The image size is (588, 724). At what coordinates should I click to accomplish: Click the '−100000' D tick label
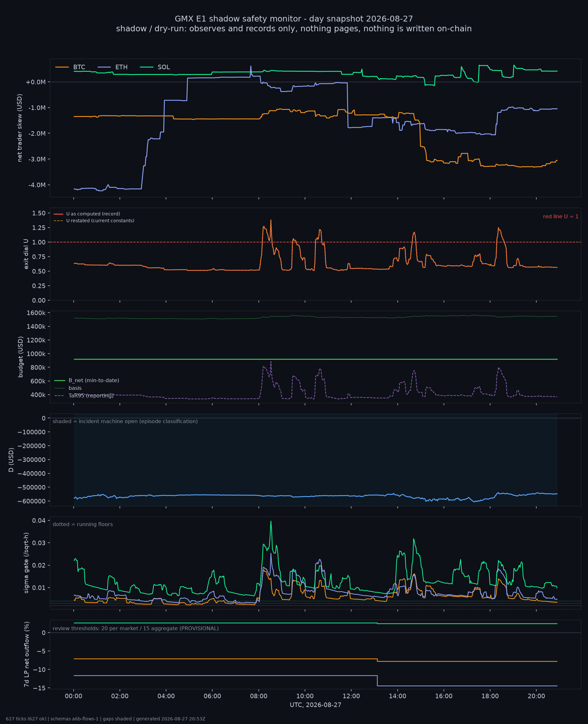coord(31,432)
